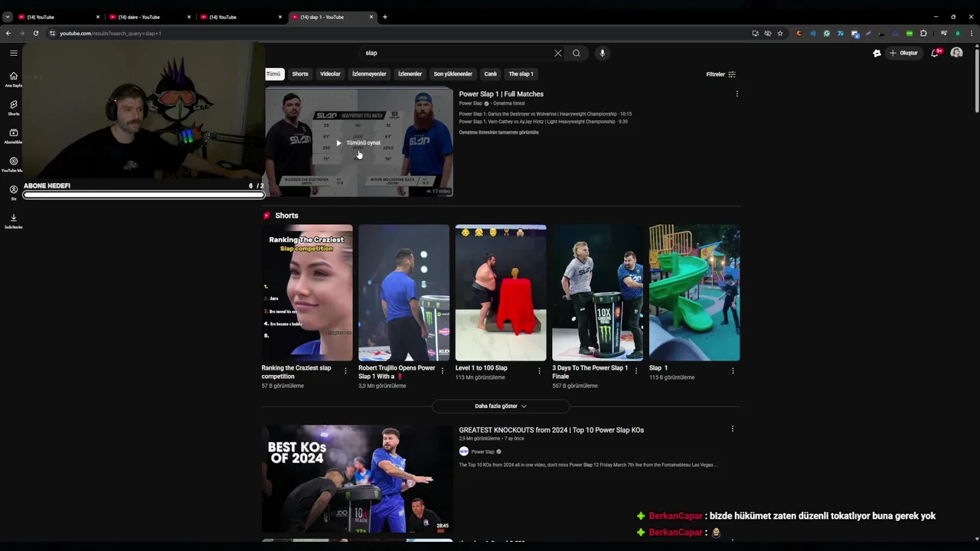Viewport: 980px width, 551px height.
Task: Close the 'slap 1 - YouTube' tab
Action: (371, 17)
